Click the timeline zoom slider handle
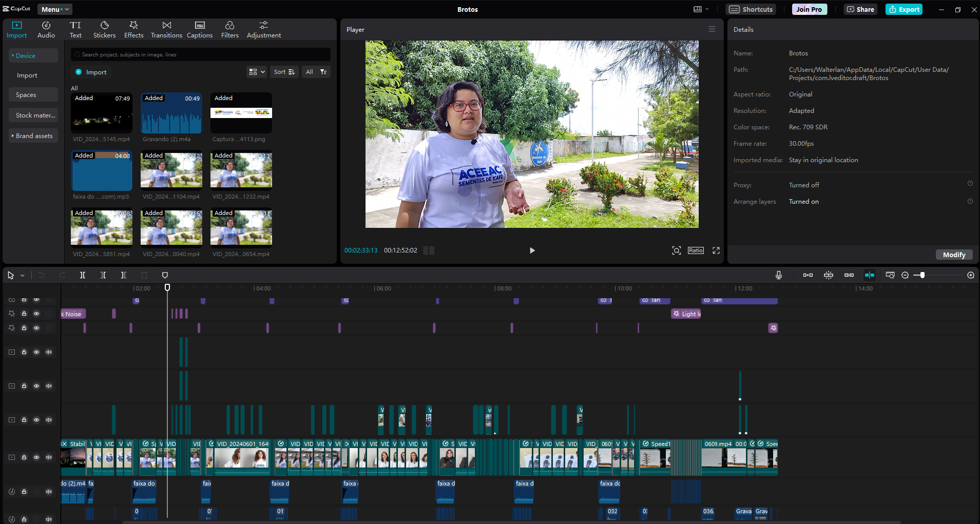 pos(923,275)
